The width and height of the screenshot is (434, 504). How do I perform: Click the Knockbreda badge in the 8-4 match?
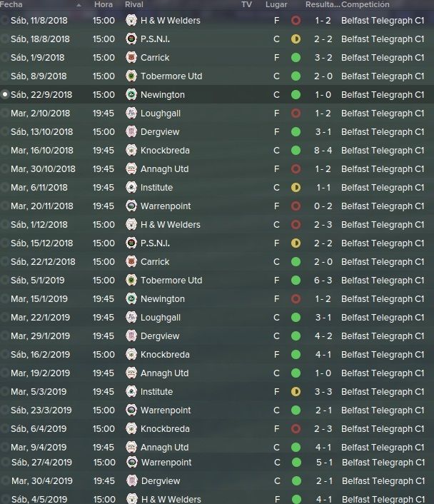[x=131, y=150]
